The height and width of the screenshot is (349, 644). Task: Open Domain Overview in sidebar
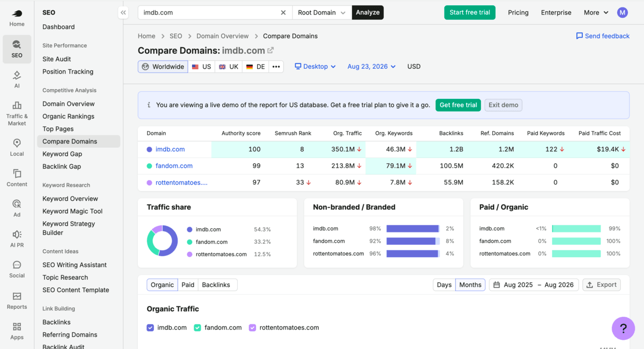69,104
